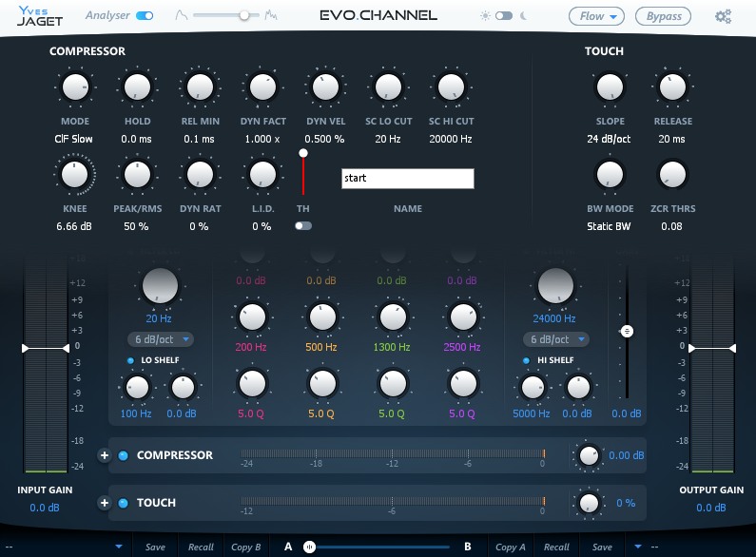The height and width of the screenshot is (557, 756).
Task: Click the smooth analyser curve icon
Action: pyautogui.click(x=182, y=15)
